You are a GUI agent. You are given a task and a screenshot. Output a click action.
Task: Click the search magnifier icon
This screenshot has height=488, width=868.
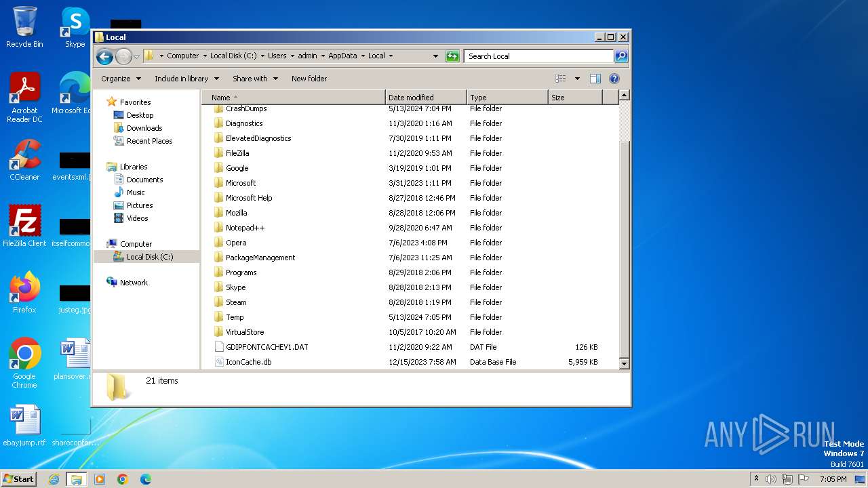click(620, 56)
